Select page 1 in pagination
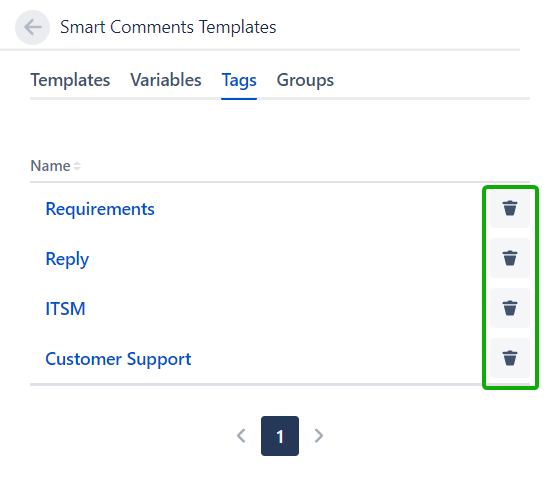Viewport: 553px width, 480px height. pos(280,436)
